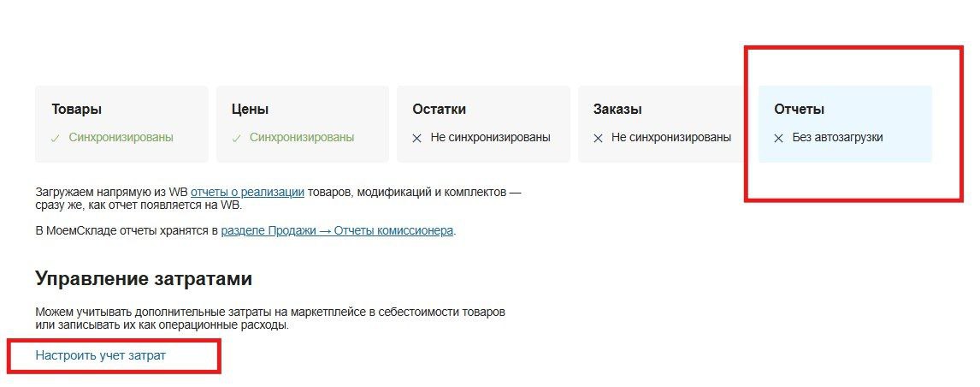
Task: Click Синхронизированы status text under Цены
Action: 302,137
